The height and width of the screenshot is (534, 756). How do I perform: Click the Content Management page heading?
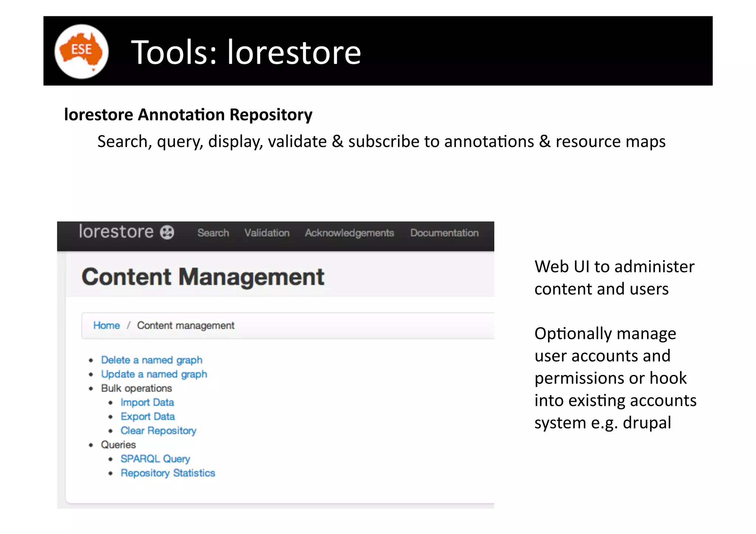point(203,277)
